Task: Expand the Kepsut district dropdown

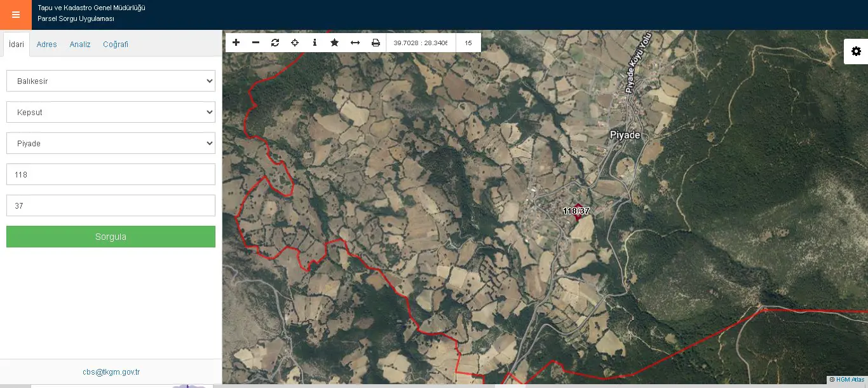Action: point(111,112)
